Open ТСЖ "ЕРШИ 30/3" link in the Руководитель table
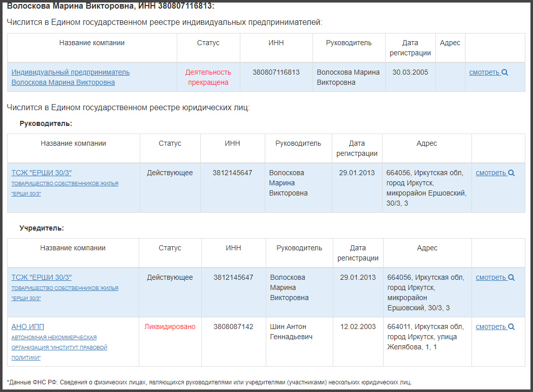 point(42,173)
